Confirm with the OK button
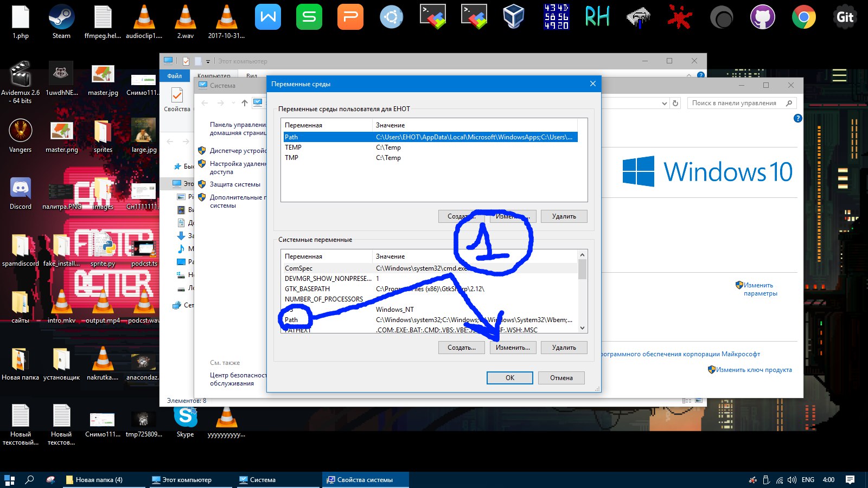The width and height of the screenshot is (868, 488). [510, 378]
